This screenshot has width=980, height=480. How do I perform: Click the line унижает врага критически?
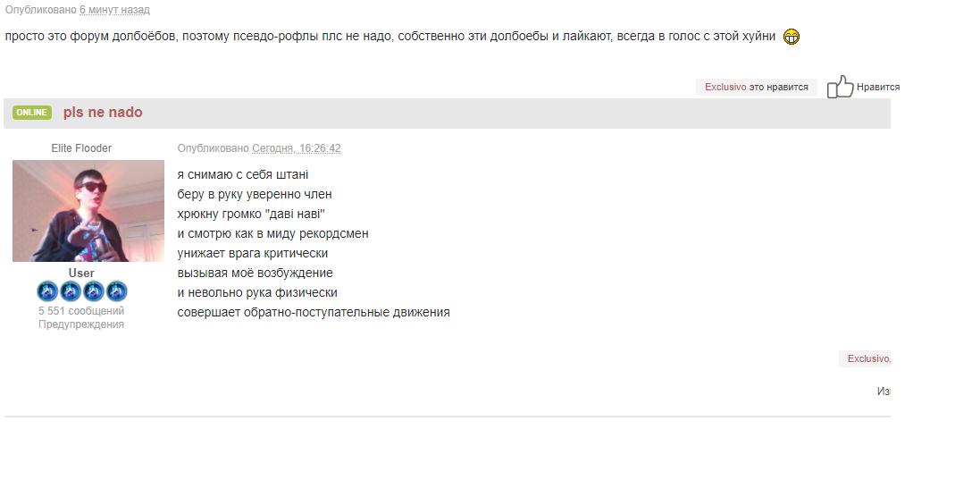[x=253, y=254]
